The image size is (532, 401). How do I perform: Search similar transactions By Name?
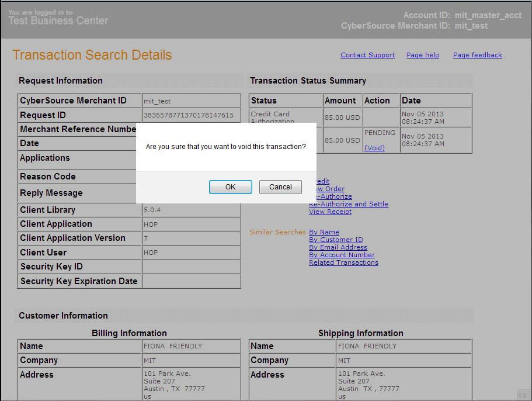tap(324, 232)
